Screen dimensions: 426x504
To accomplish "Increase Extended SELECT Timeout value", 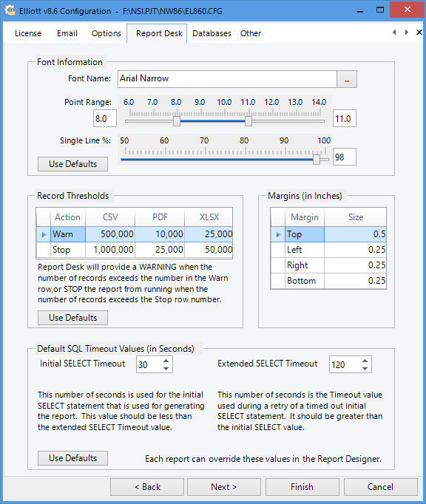I will point(365,361).
